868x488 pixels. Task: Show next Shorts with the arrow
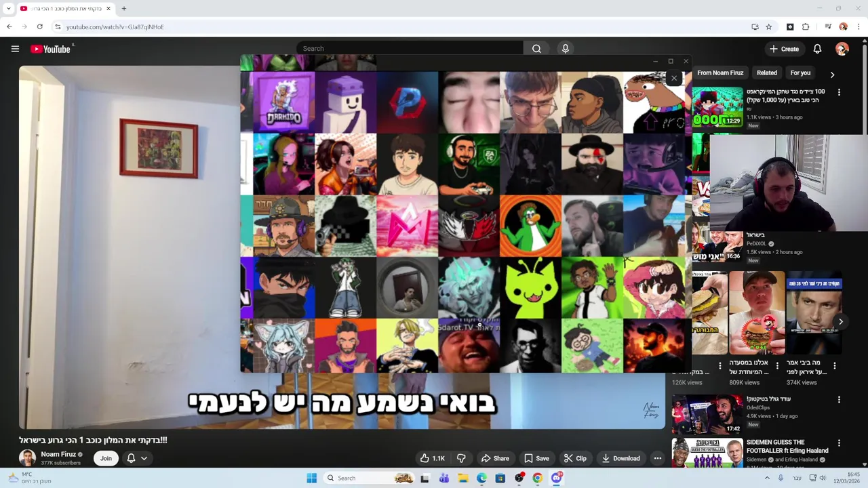841,322
